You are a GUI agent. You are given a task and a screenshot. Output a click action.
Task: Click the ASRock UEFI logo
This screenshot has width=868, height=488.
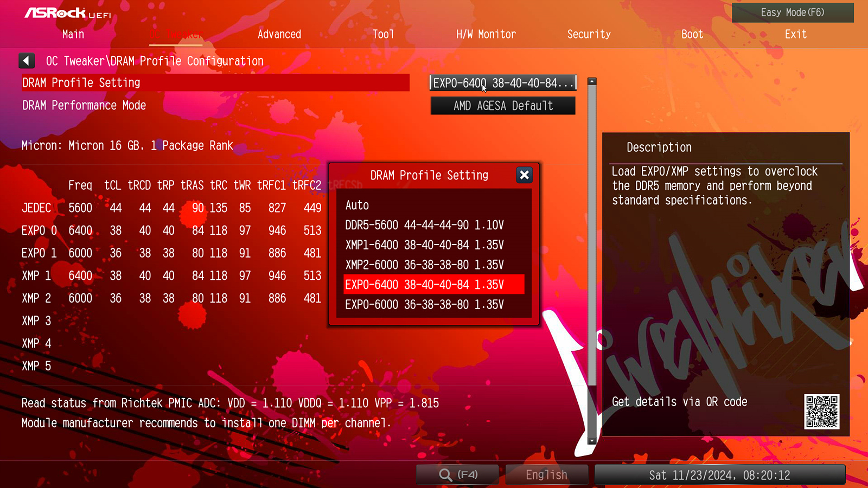pyautogui.click(x=68, y=13)
